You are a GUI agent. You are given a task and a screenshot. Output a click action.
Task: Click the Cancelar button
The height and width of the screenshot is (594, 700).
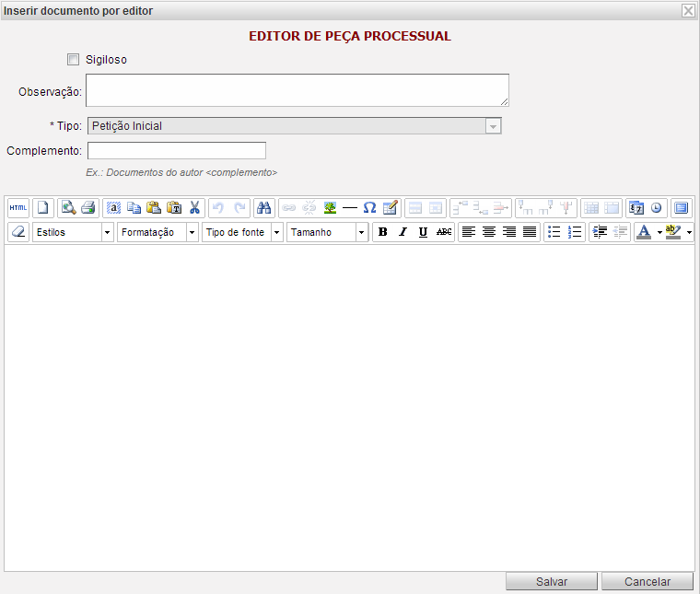pos(647,581)
